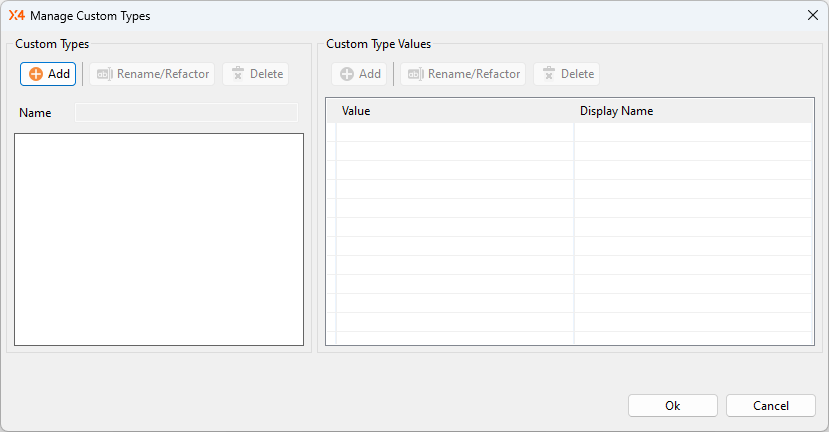Viewport: 829px width, 432px height.
Task: Click the table corner cell left of Value
Action: (331, 111)
